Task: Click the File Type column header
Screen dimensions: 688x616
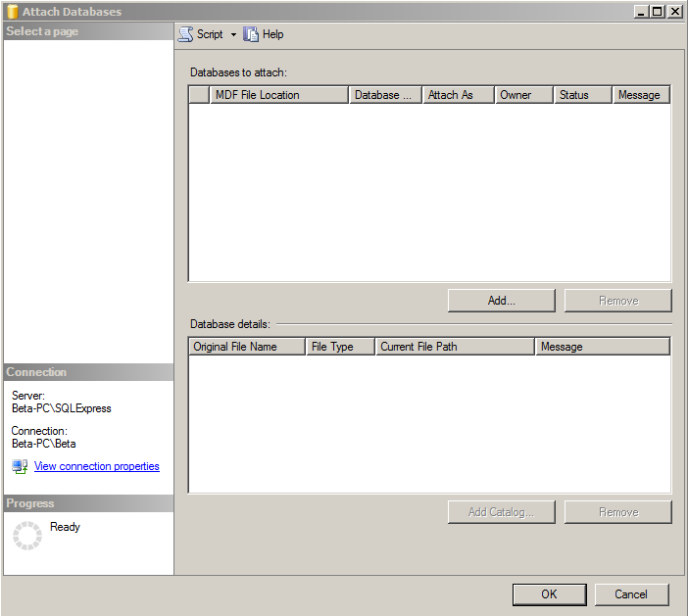Action: [340, 347]
